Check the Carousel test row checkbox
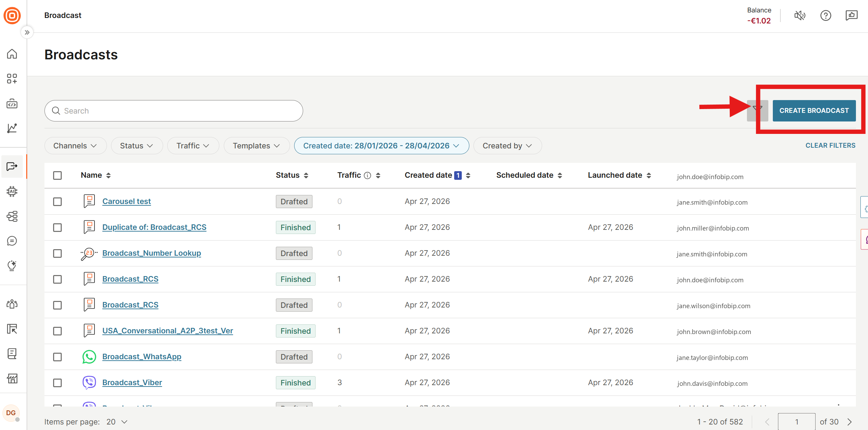 (x=58, y=202)
